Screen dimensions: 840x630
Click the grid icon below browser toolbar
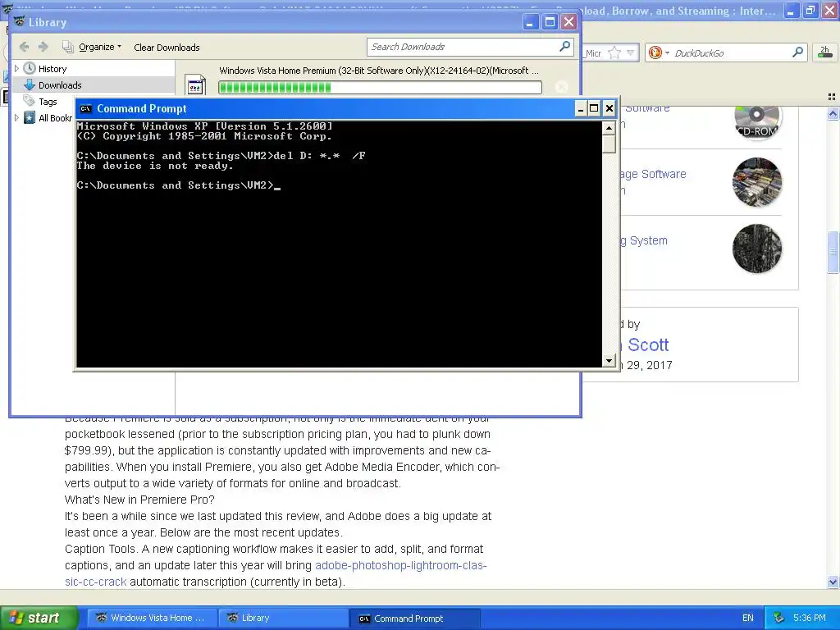pos(832,97)
